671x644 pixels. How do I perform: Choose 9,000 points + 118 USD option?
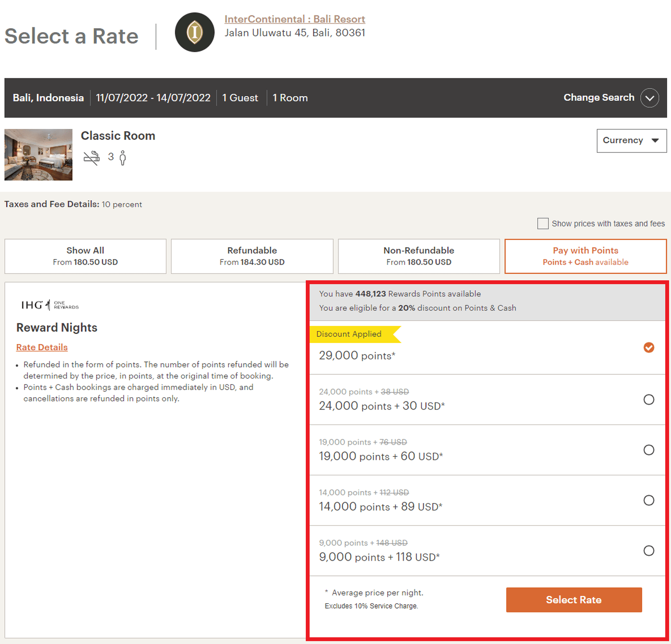click(x=649, y=551)
